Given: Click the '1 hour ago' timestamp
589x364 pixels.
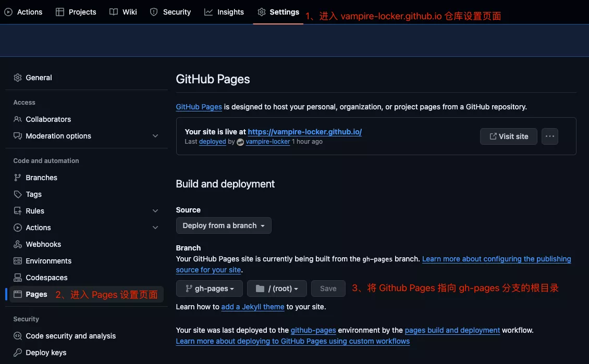Looking at the screenshot, I should [x=308, y=142].
